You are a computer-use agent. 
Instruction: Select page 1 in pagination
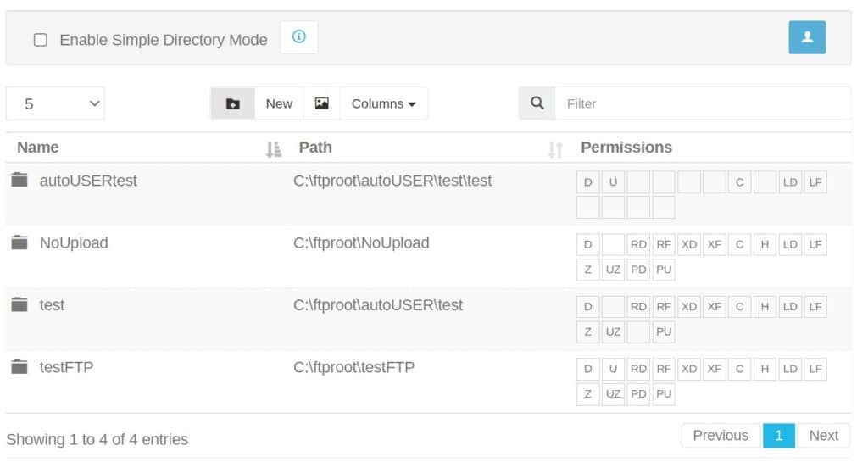point(778,435)
